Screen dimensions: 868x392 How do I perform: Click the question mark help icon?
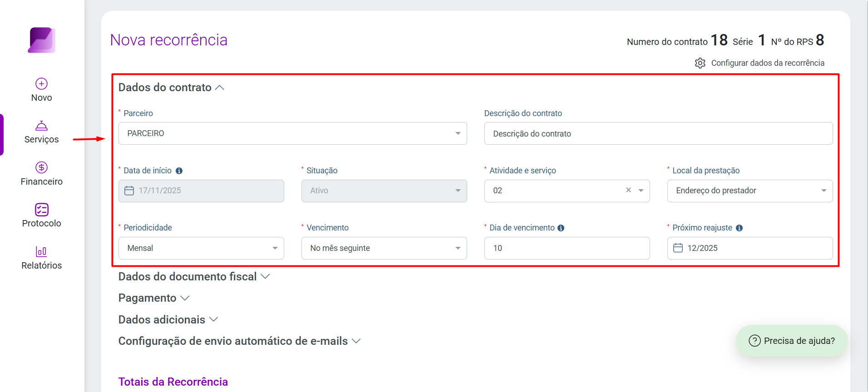click(755, 341)
